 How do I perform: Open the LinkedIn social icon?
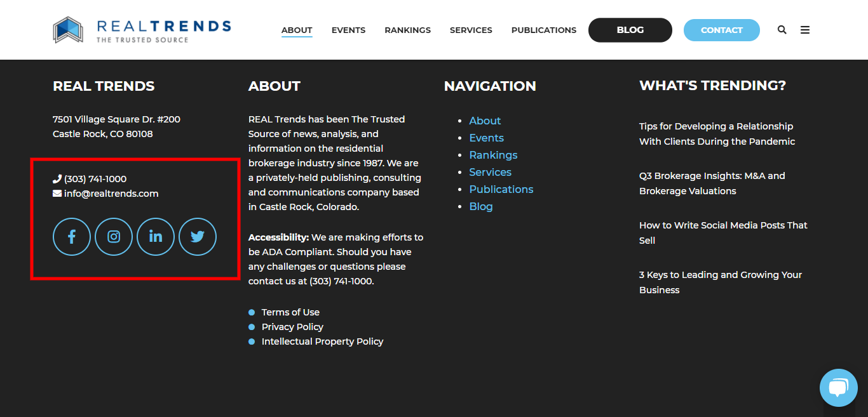pyautogui.click(x=156, y=237)
